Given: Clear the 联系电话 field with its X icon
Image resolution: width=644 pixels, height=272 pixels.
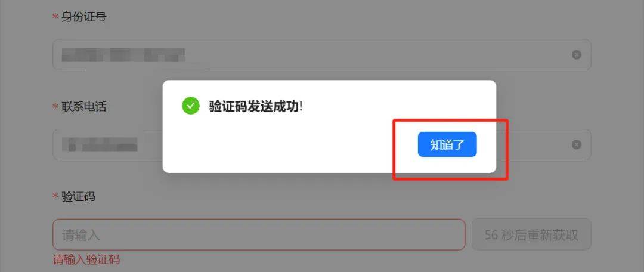Looking at the screenshot, I should 577,144.
